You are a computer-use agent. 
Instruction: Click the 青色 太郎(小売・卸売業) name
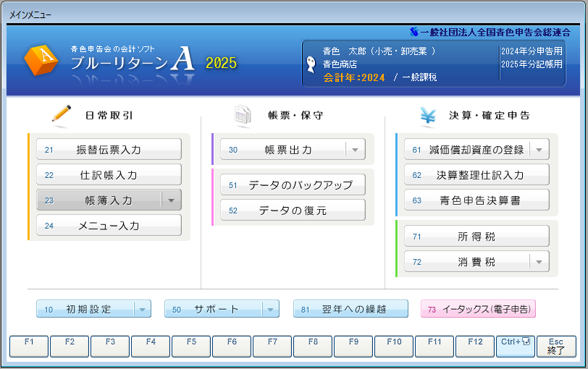coord(379,51)
